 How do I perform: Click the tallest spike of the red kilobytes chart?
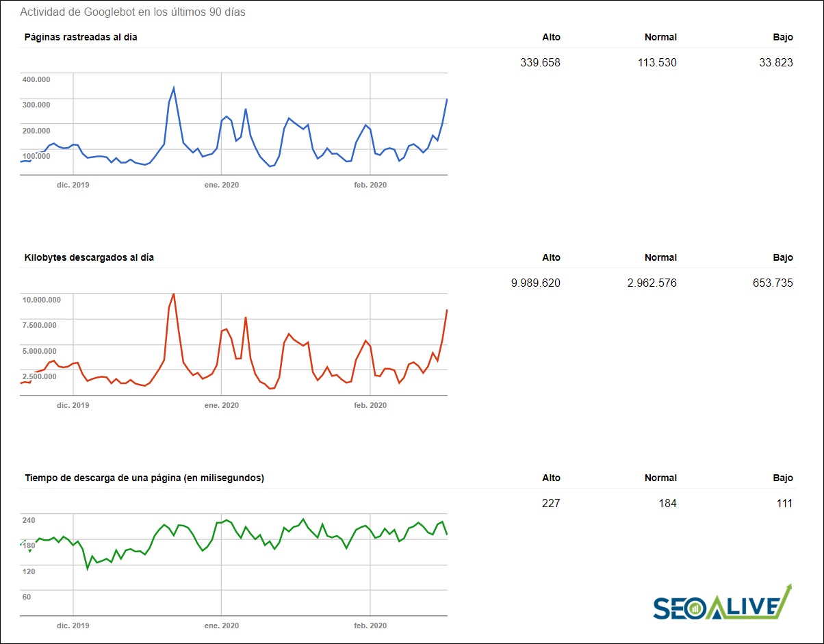174,294
